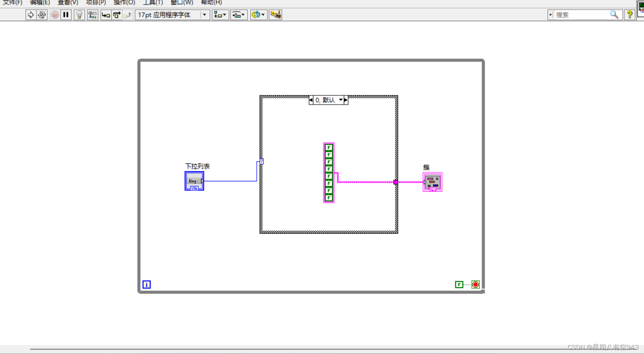Click the Step Into button
This screenshot has width=644, height=354.
pyautogui.click(x=106, y=15)
